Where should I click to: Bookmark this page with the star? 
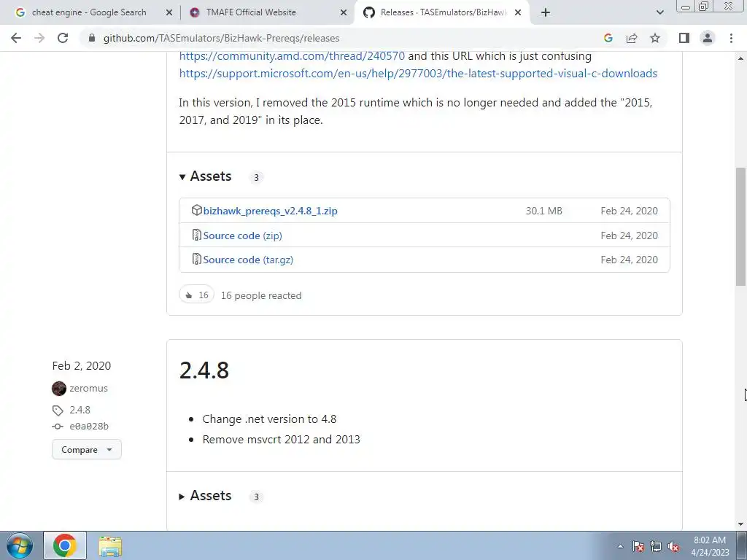(655, 38)
